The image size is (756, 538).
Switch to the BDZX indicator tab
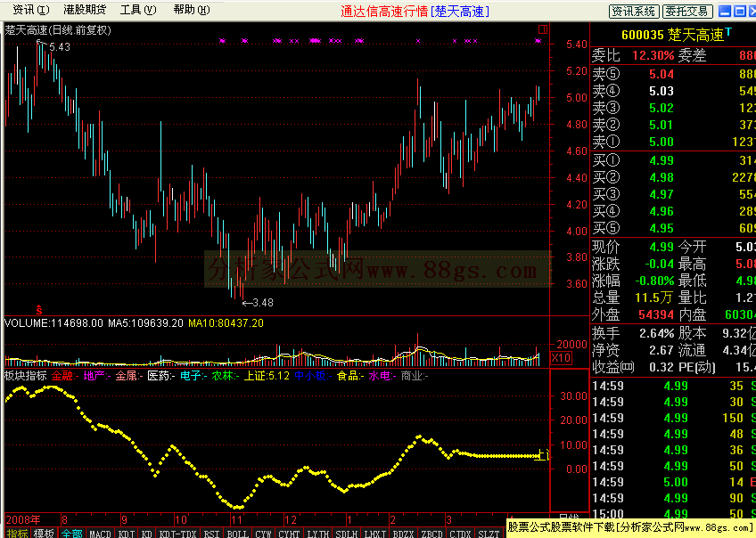point(403,534)
